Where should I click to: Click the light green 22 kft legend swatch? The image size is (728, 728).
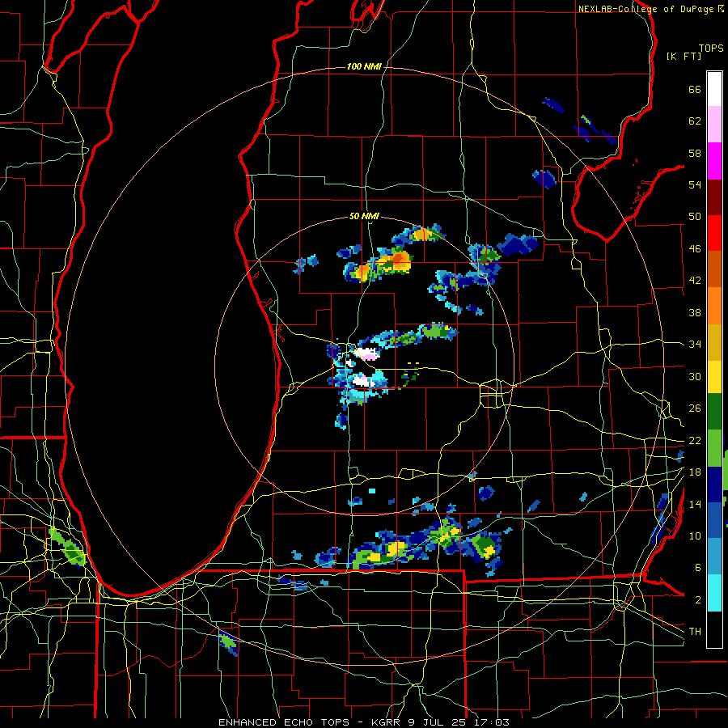(x=714, y=448)
